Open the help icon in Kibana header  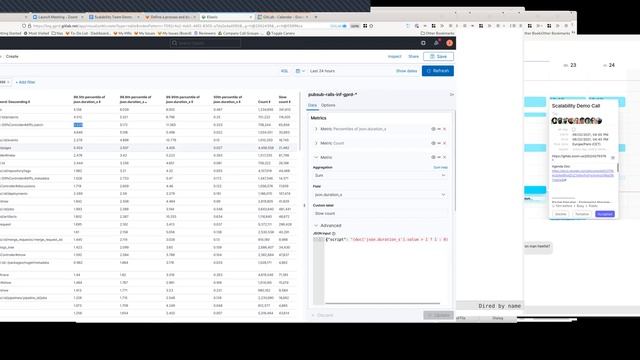coord(423,43)
